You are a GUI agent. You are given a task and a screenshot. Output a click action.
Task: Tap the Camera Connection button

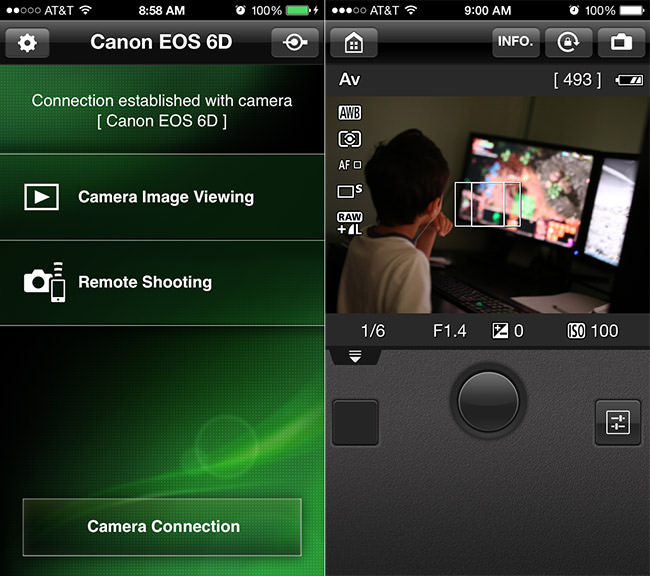coord(162,527)
